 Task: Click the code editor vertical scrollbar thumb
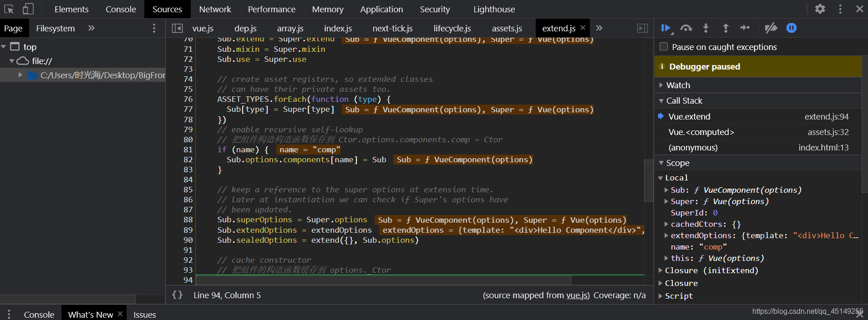coord(649,180)
